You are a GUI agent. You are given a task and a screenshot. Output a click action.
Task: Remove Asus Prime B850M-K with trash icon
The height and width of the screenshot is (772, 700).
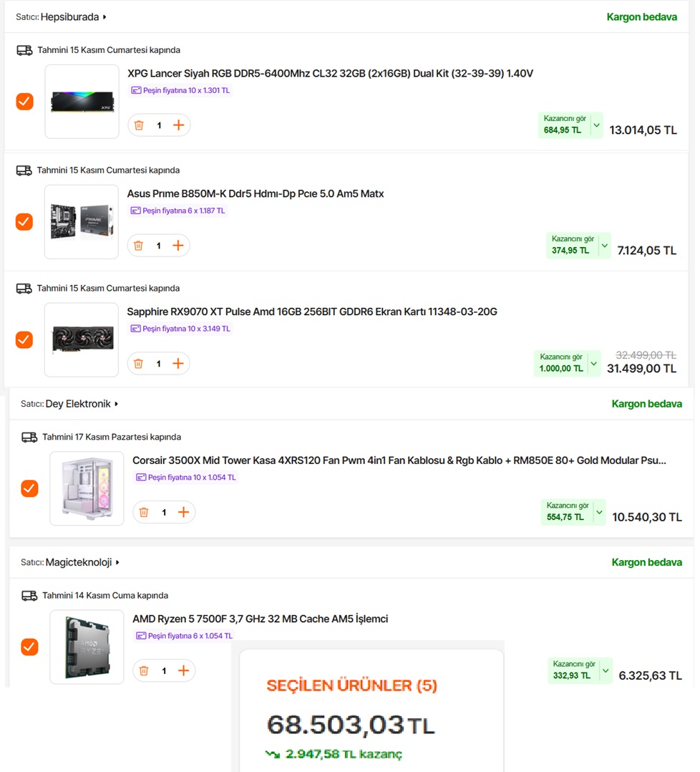[x=139, y=246]
